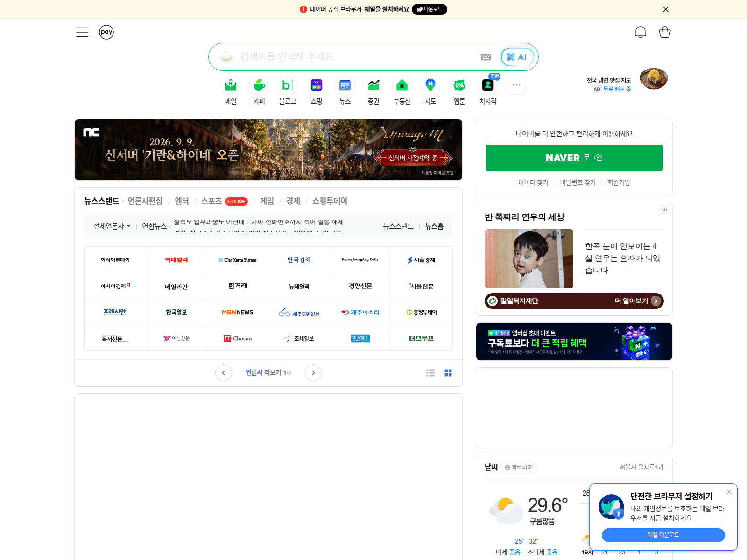Open the hamburger menu icon
747x560 pixels.
[x=82, y=32]
